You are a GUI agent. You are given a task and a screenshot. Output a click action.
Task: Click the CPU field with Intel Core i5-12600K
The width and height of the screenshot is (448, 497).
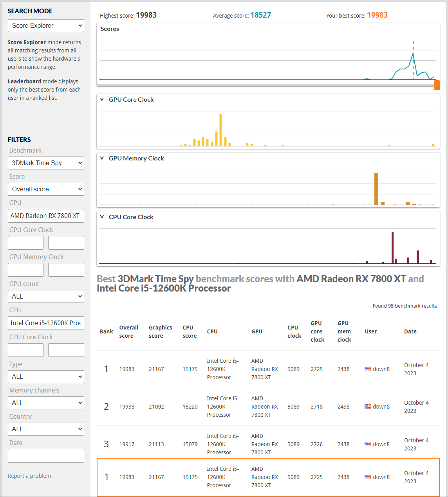(46, 323)
